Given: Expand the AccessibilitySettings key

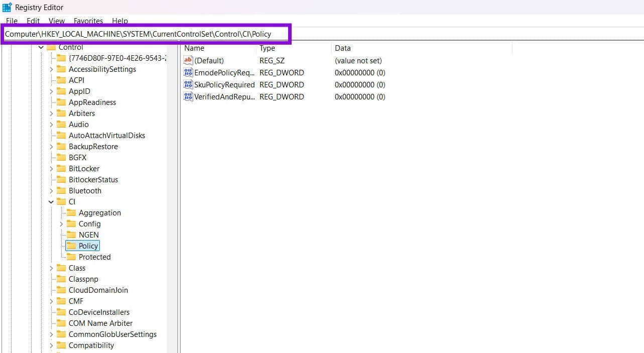Looking at the screenshot, I should click(x=51, y=69).
